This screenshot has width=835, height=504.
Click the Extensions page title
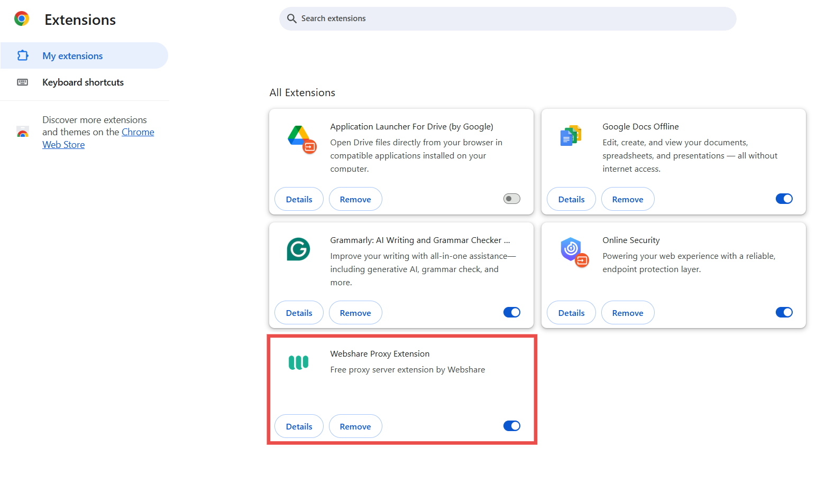pyautogui.click(x=80, y=20)
